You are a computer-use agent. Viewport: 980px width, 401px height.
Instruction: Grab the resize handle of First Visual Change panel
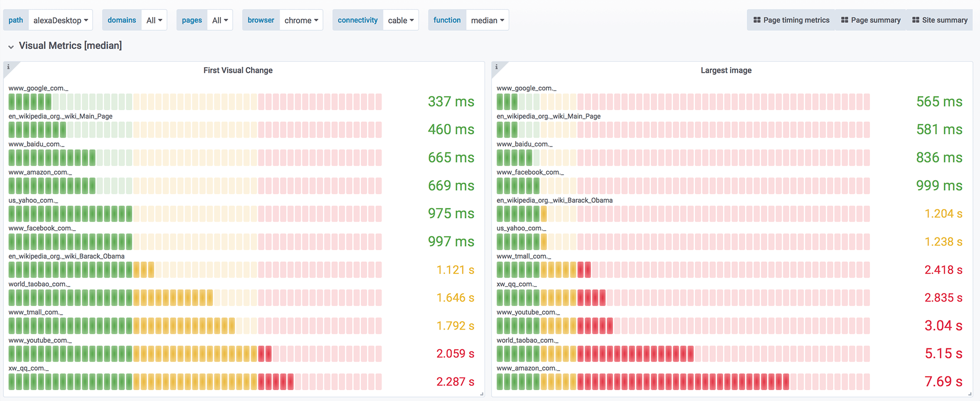coord(482,394)
